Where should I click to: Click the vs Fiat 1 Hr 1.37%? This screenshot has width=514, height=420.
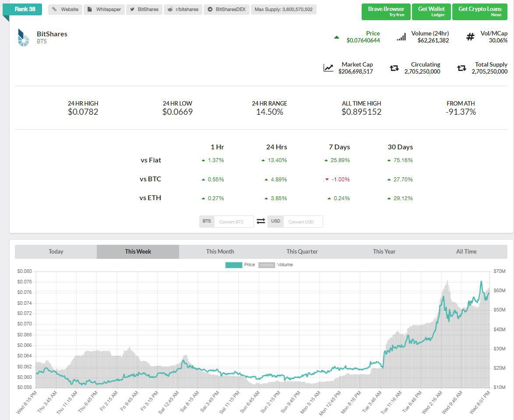pos(216,160)
